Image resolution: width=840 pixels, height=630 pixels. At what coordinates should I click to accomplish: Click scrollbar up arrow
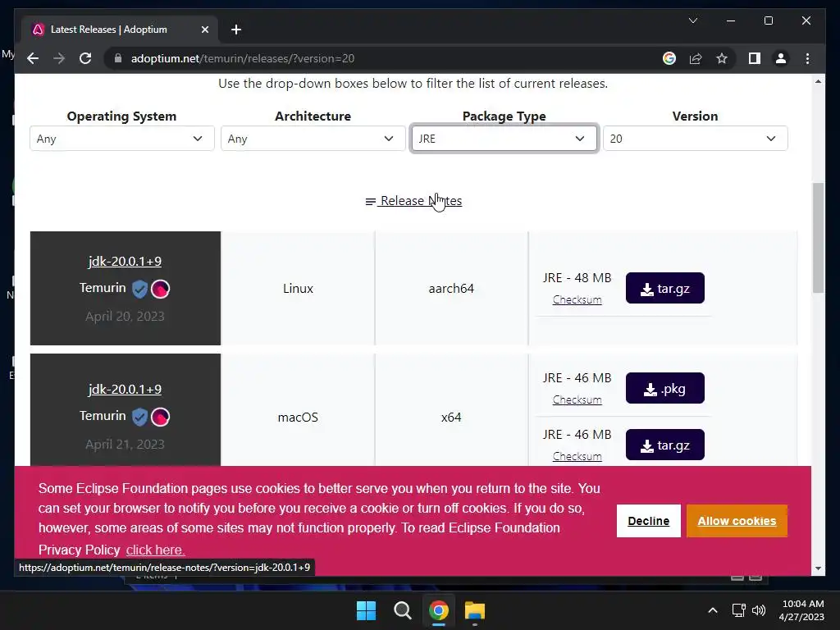(818, 81)
